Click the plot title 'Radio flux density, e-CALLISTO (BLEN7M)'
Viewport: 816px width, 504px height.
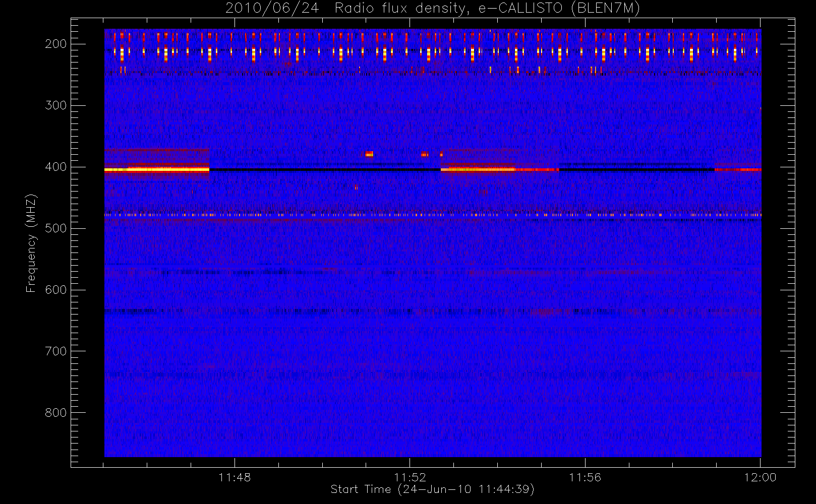[x=487, y=9]
